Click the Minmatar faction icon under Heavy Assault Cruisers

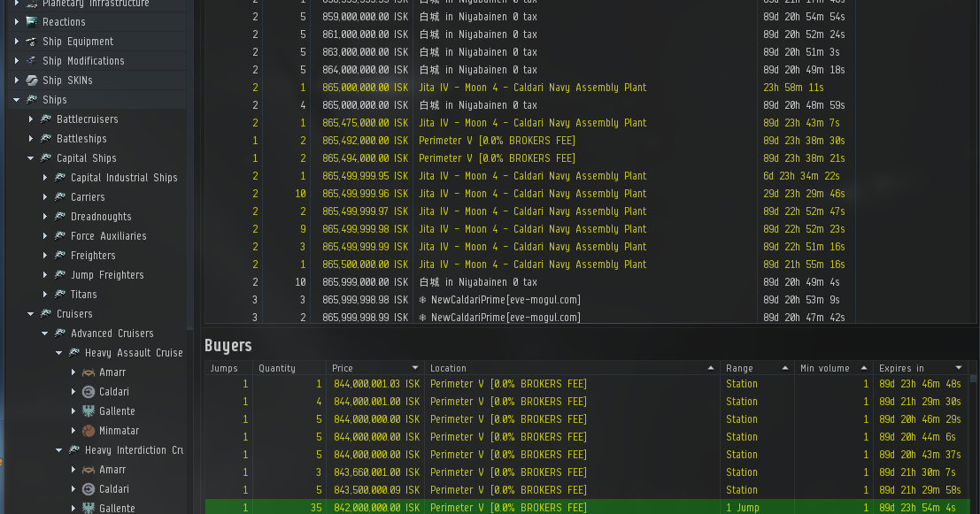[x=89, y=430]
